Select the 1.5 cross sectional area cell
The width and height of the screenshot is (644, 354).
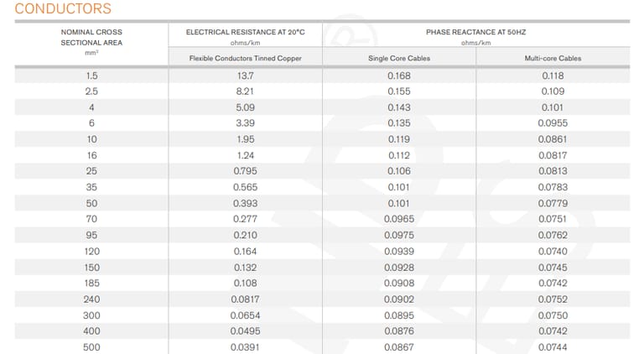[91, 75]
